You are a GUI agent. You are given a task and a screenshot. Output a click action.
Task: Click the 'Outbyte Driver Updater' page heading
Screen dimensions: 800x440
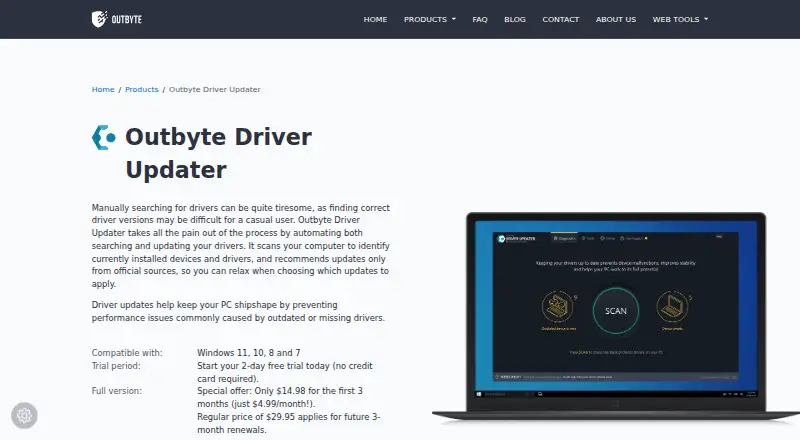click(218, 153)
